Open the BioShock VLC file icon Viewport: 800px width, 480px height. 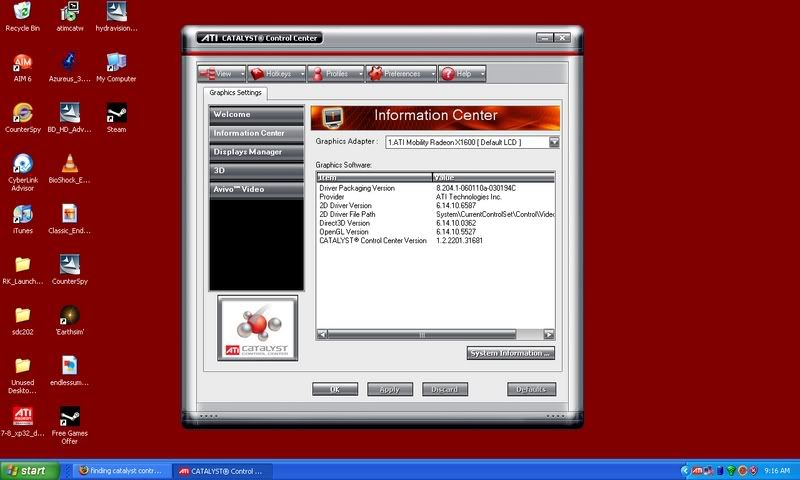70,168
